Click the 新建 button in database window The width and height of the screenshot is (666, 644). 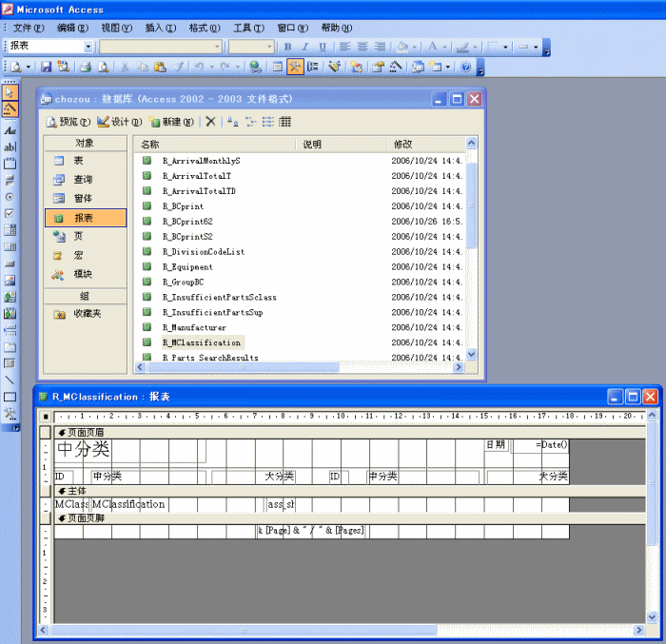(x=171, y=122)
